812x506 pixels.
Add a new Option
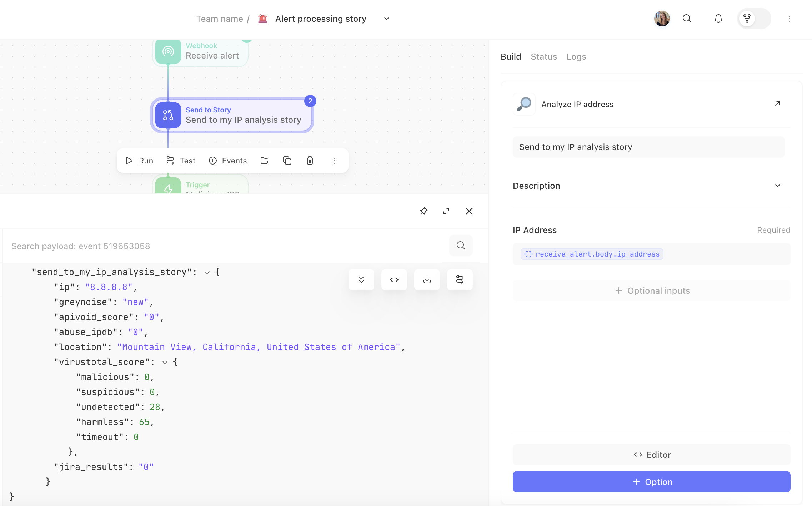coord(651,482)
